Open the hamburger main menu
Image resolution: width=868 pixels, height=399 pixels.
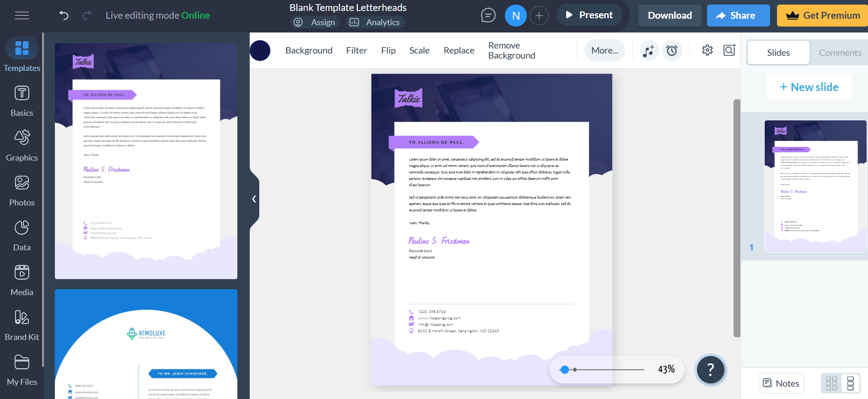click(x=22, y=16)
